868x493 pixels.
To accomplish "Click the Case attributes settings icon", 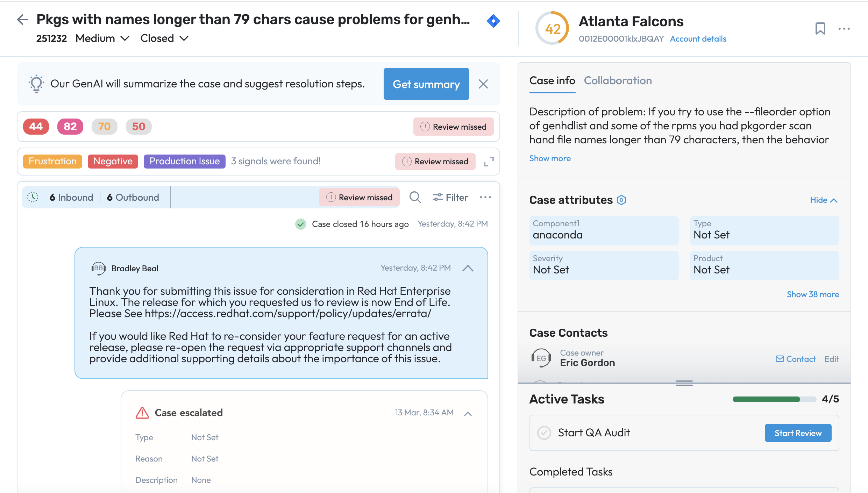I will click(x=621, y=200).
